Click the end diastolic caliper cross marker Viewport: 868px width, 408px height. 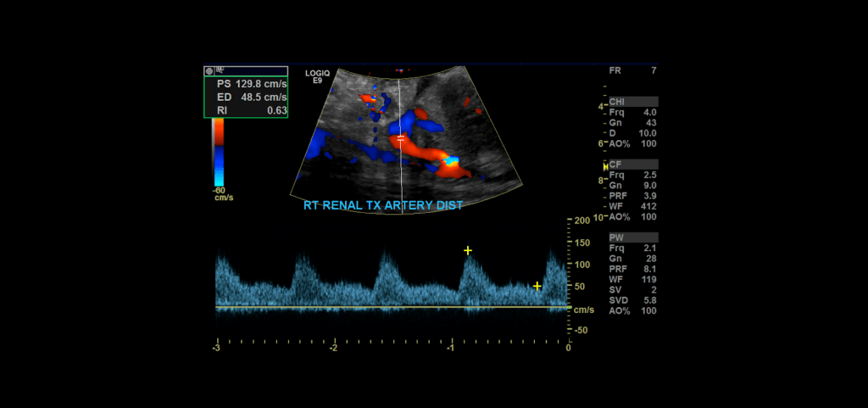[x=537, y=286]
